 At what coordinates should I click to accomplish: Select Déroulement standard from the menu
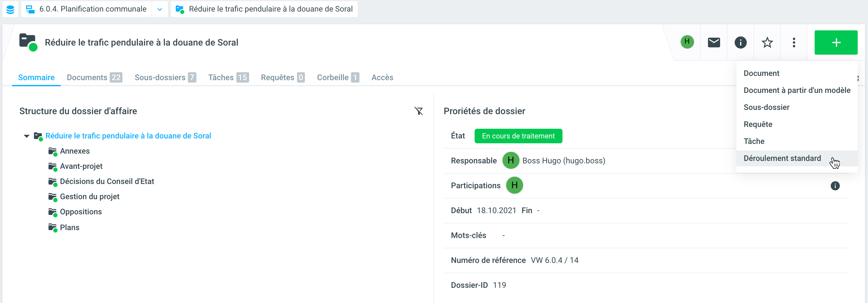pyautogui.click(x=782, y=158)
